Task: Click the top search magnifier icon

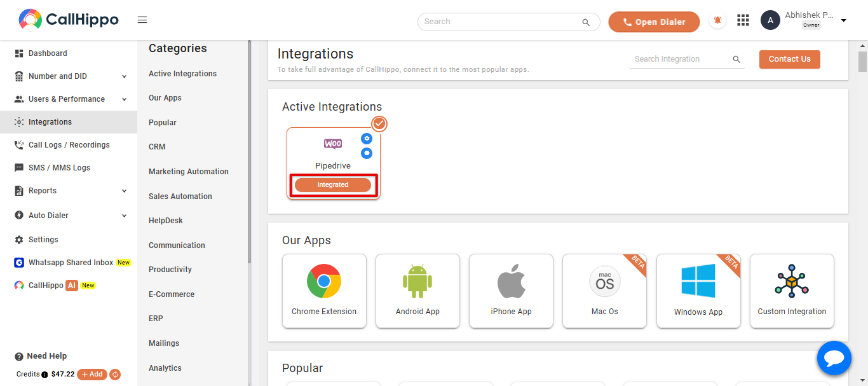Action: [x=586, y=22]
